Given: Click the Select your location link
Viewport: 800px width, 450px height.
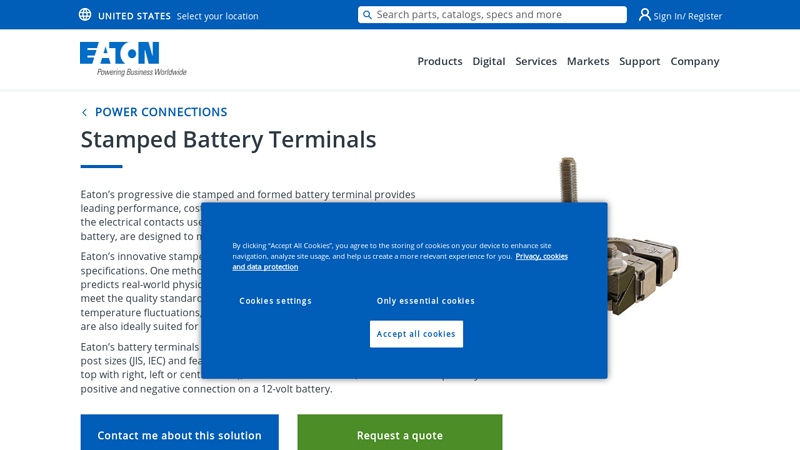Looking at the screenshot, I should (217, 16).
